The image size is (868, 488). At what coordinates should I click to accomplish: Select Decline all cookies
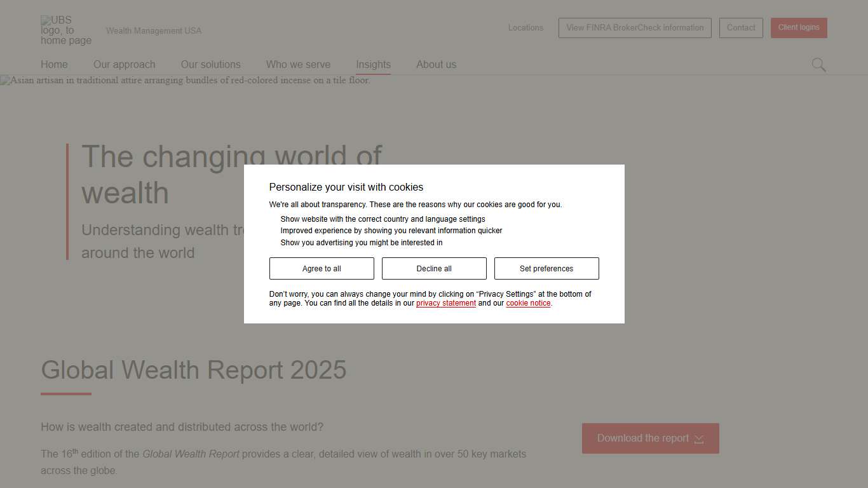coord(434,268)
